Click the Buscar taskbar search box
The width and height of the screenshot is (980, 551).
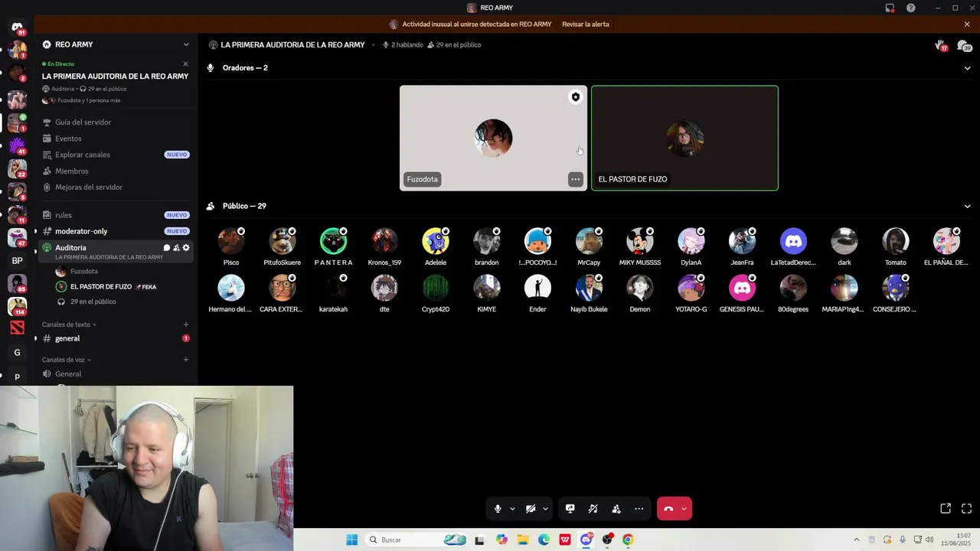[x=416, y=540]
